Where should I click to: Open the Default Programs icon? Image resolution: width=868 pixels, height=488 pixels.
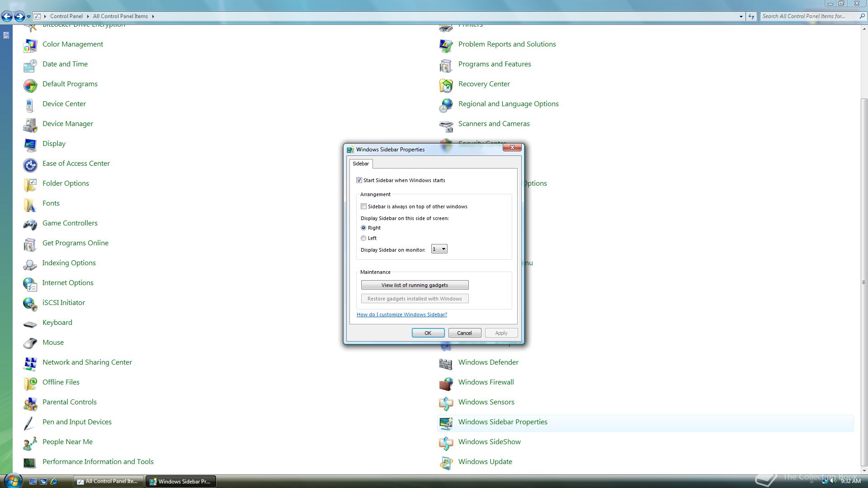coord(30,85)
